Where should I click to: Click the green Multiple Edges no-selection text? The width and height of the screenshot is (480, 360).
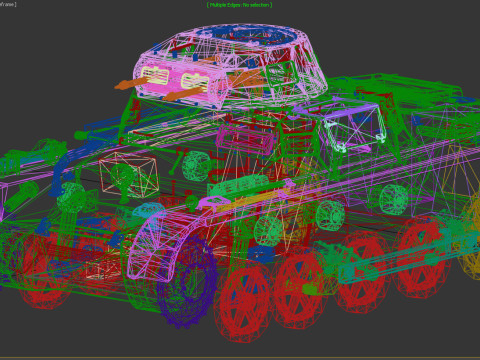tap(239, 5)
